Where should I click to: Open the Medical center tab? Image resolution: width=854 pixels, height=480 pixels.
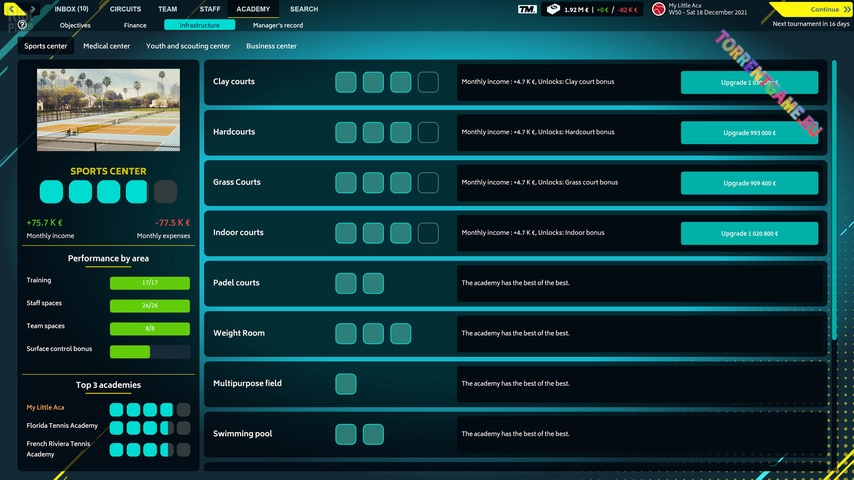106,46
